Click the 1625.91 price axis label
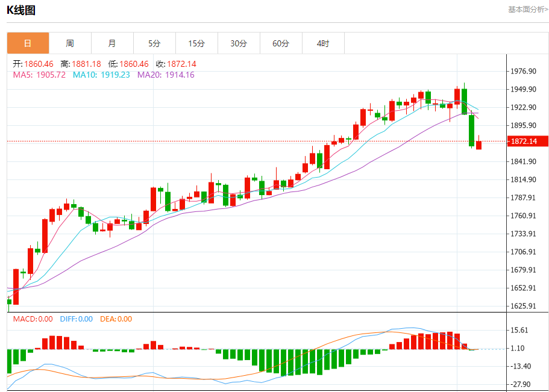Image resolution: width=549 pixels, height=392 pixels. [524, 306]
